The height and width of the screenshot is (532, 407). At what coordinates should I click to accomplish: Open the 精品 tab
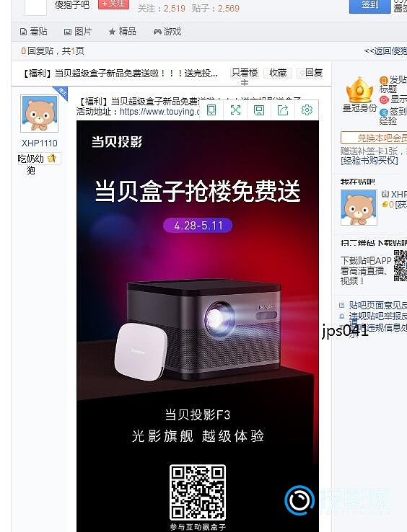[122, 32]
